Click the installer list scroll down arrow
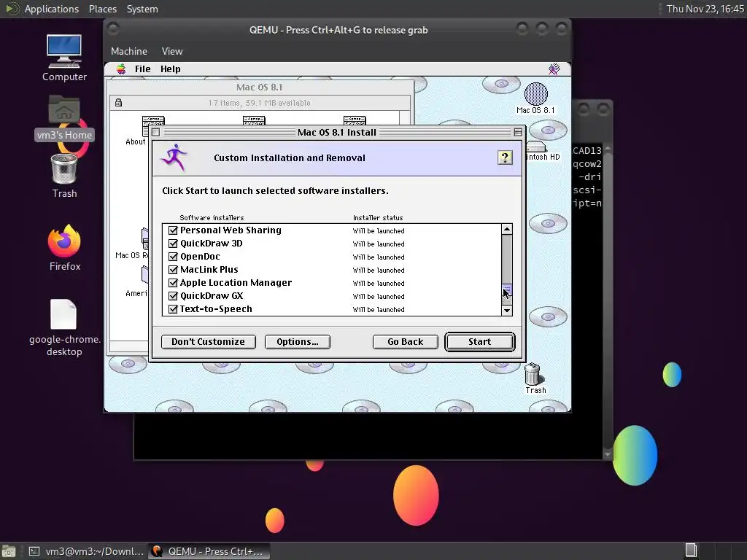Viewport: 747px width, 560px height. pyautogui.click(x=507, y=311)
